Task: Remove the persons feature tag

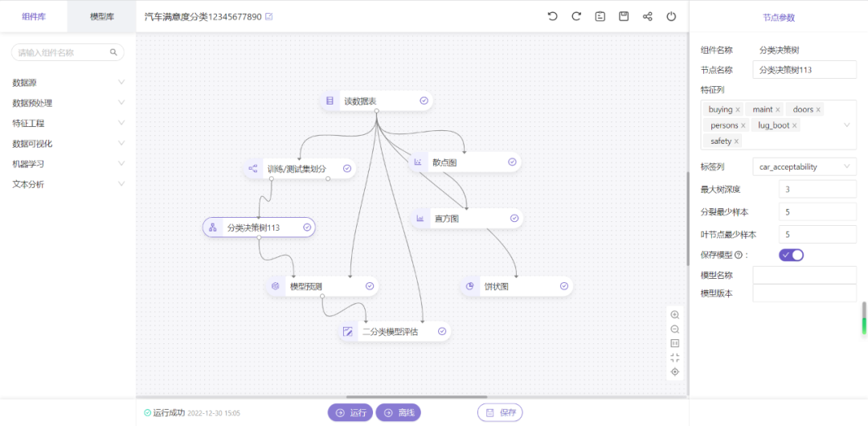Action: click(743, 125)
